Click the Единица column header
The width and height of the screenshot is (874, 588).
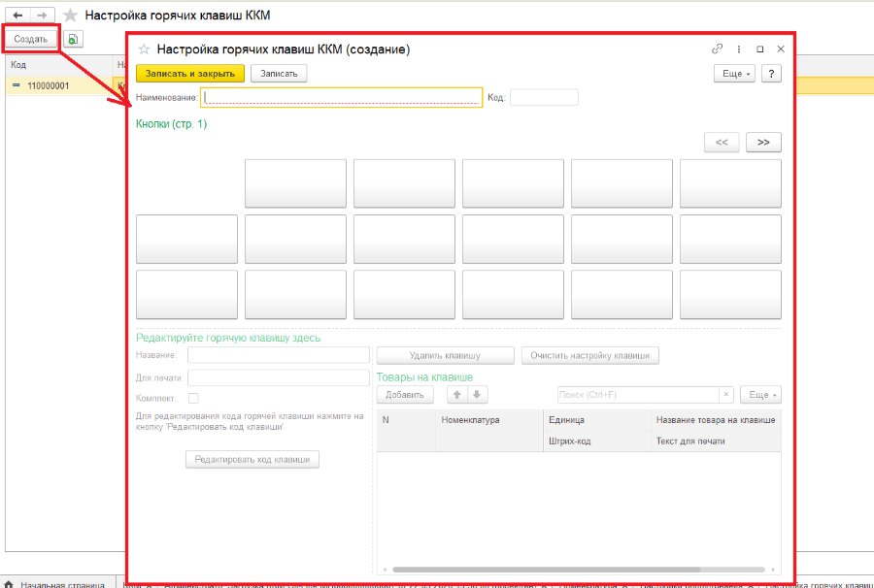tap(597, 420)
